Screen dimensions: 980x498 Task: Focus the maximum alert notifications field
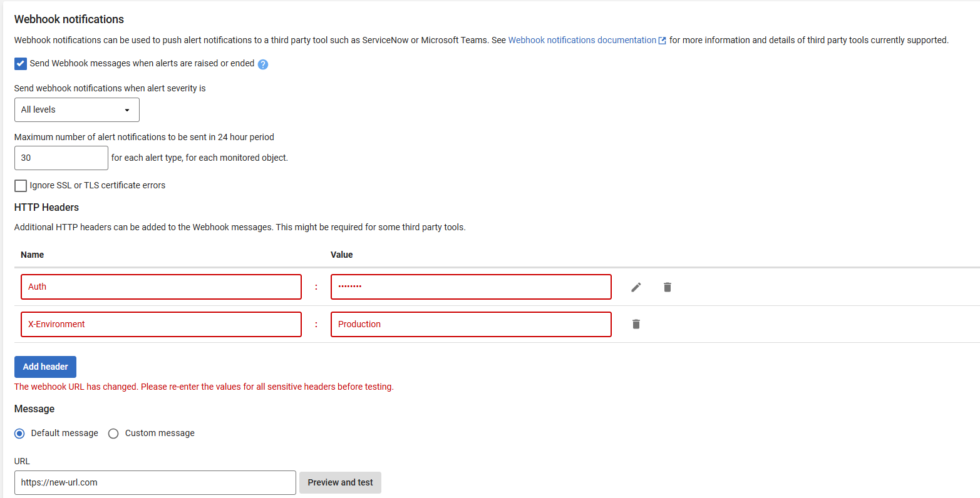(61, 158)
